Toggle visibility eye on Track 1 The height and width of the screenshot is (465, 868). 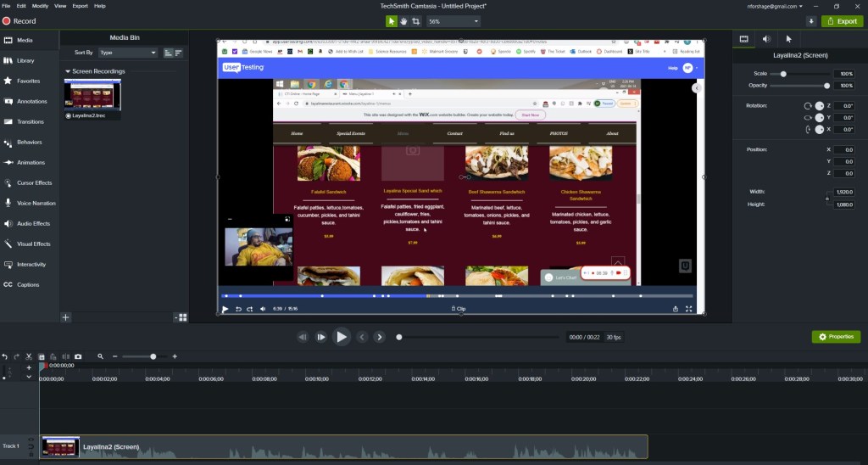click(x=31, y=441)
